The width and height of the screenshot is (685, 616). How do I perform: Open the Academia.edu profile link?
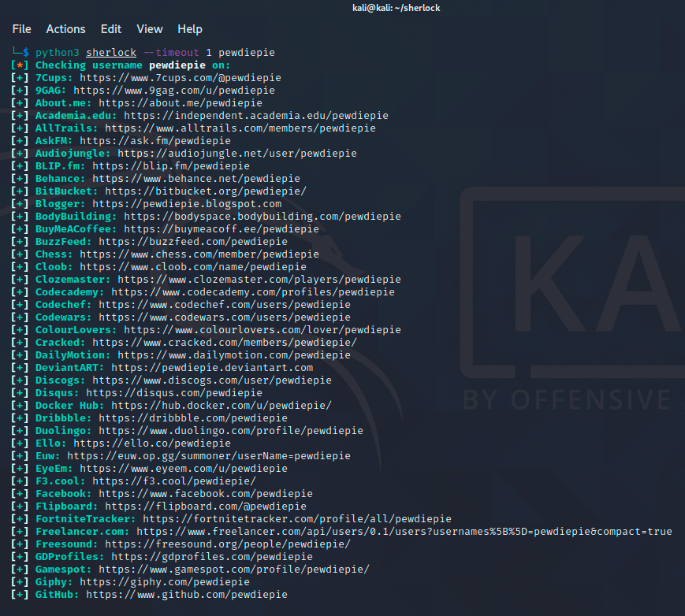point(255,116)
